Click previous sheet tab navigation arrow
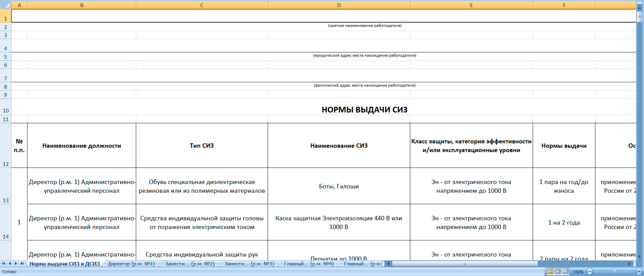644x276 pixels. pos(10,264)
